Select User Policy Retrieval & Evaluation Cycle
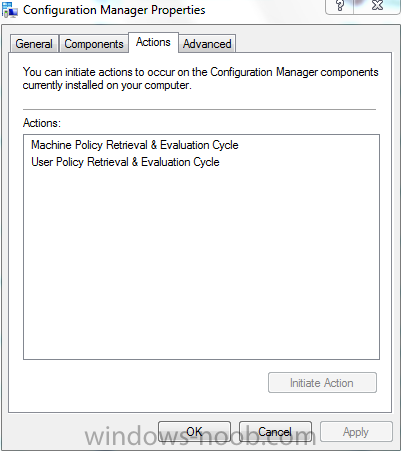 (125, 162)
